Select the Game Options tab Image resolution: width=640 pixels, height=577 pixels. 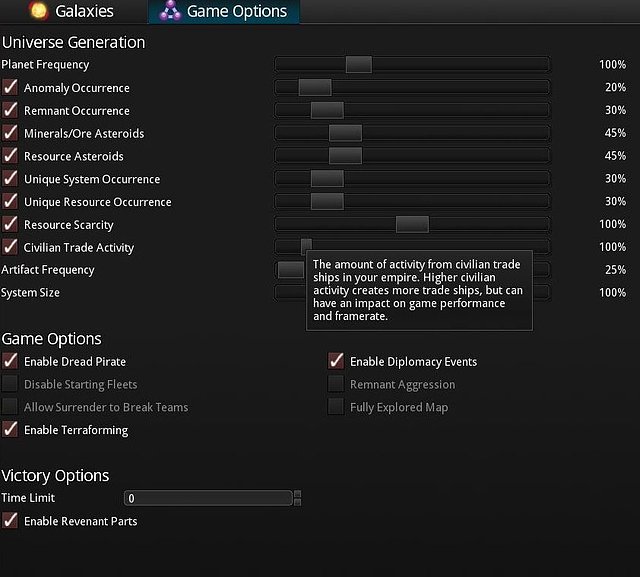pos(237,12)
